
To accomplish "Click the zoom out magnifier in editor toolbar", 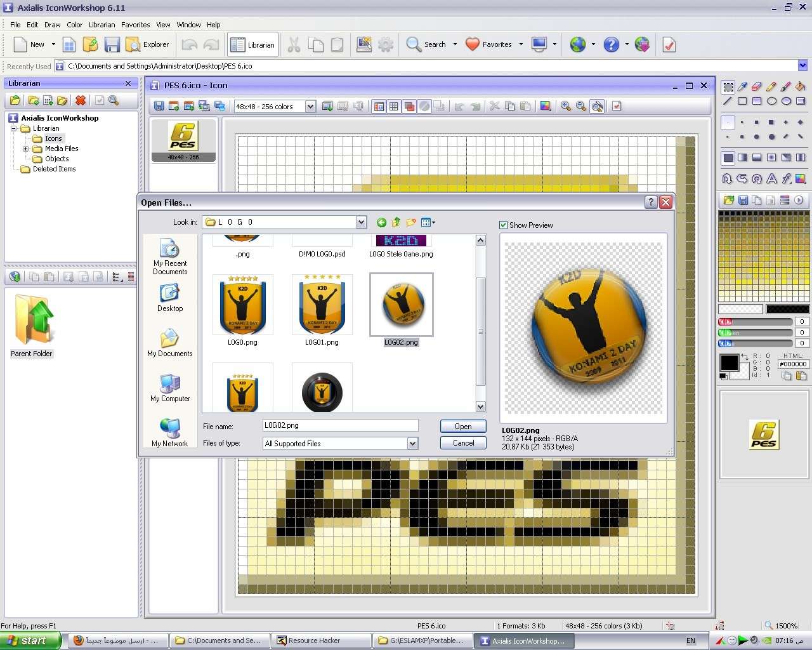I will click(x=580, y=106).
